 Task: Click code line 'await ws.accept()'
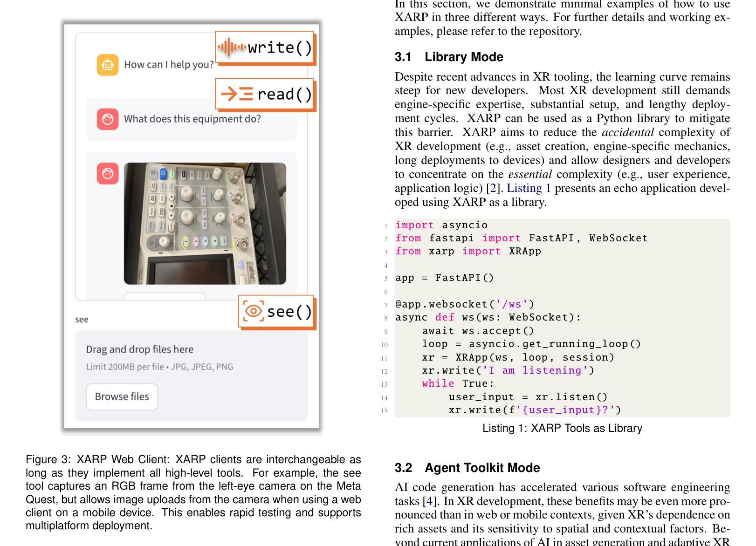coord(478,331)
